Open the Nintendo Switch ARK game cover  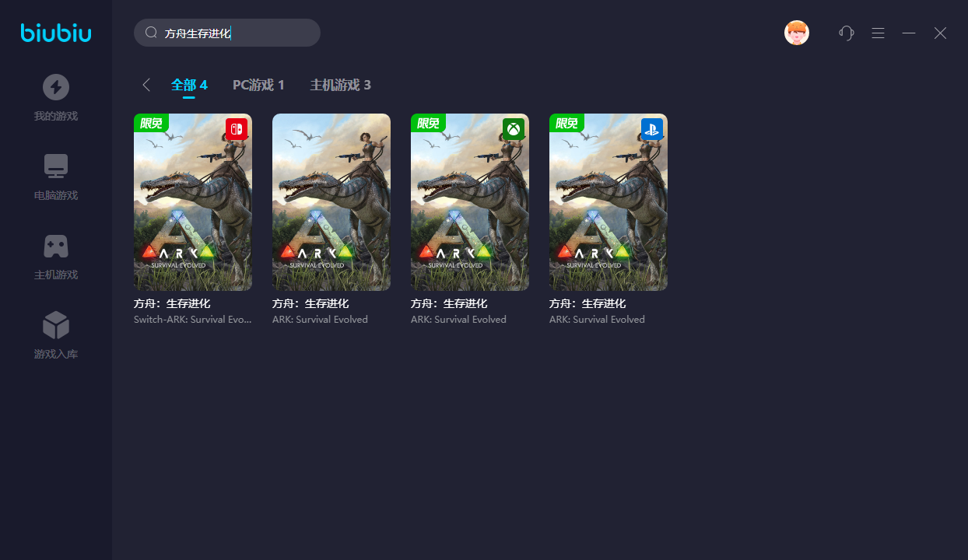pyautogui.click(x=193, y=202)
